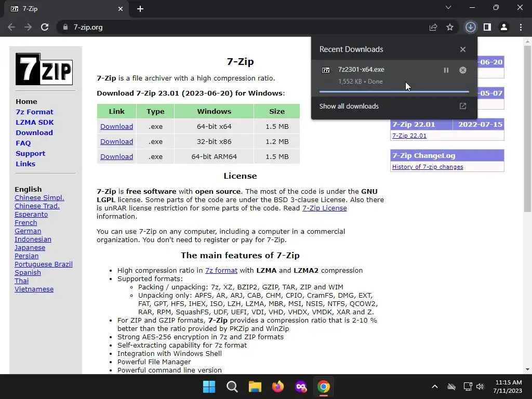Close the 7-Zip browser tab
This screenshot has width=532, height=399.
(x=121, y=9)
